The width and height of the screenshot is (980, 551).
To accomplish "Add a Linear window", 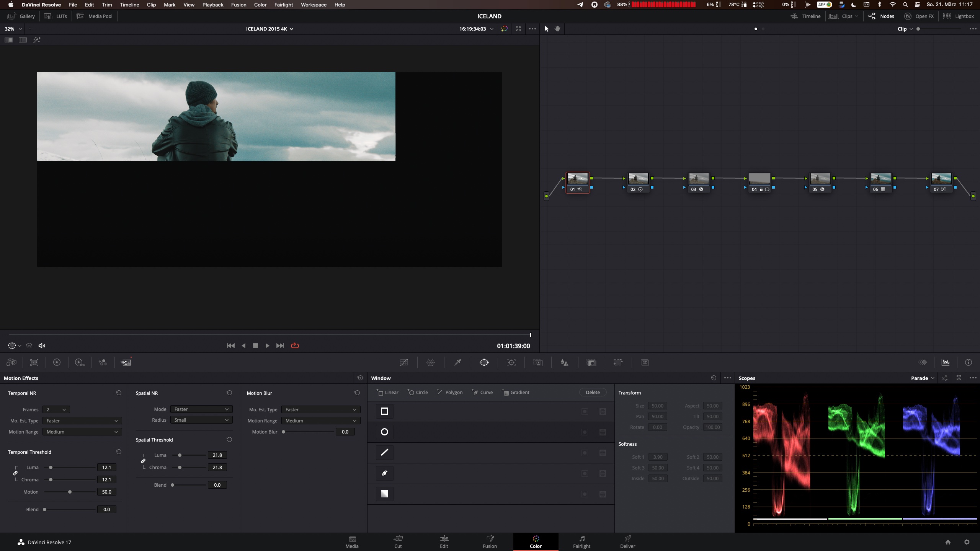I will click(x=387, y=392).
